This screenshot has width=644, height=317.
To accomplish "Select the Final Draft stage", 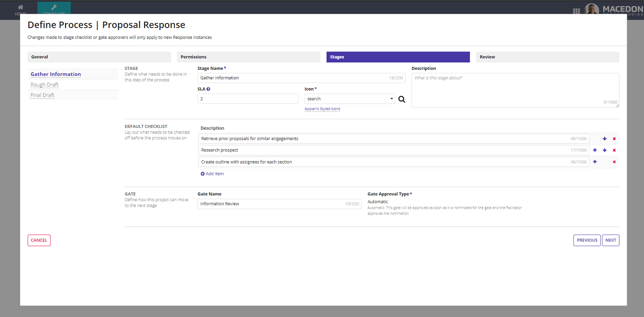I will (x=42, y=95).
